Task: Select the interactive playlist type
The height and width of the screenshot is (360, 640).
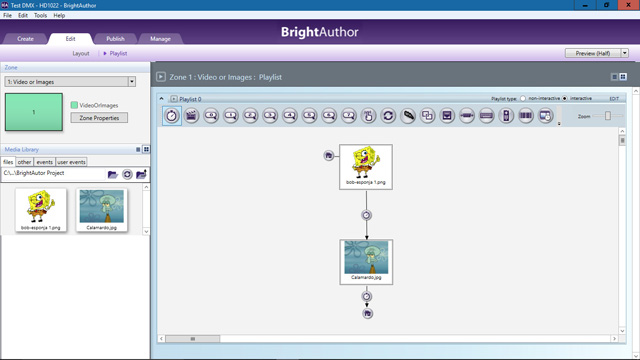Action: (x=565, y=98)
